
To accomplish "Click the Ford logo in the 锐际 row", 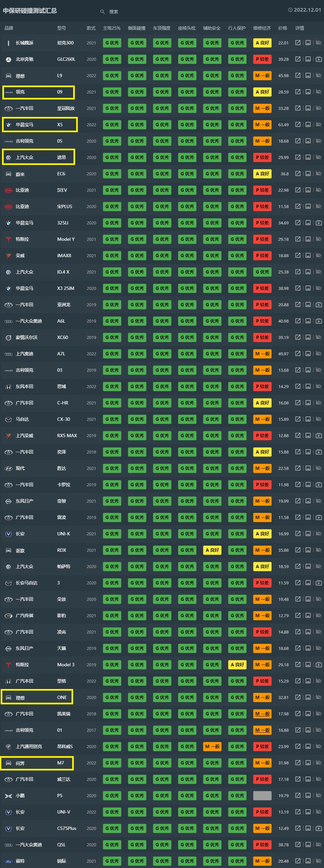I will (x=8, y=861).
